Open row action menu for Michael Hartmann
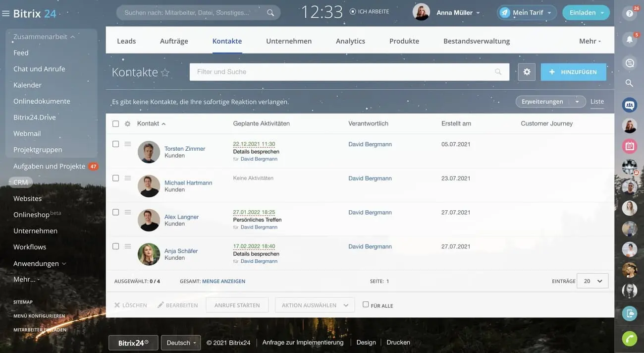The height and width of the screenshot is (353, 644). click(128, 178)
